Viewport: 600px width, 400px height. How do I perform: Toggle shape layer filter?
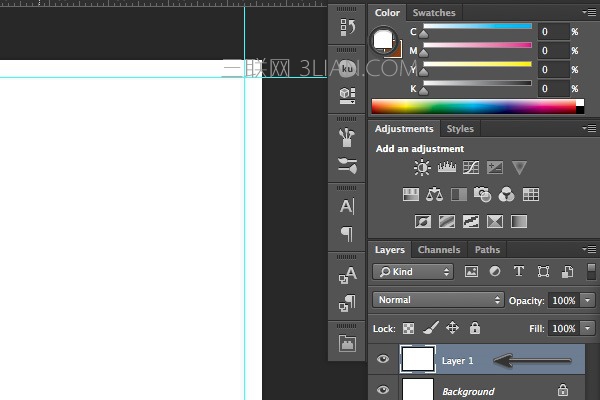point(543,272)
